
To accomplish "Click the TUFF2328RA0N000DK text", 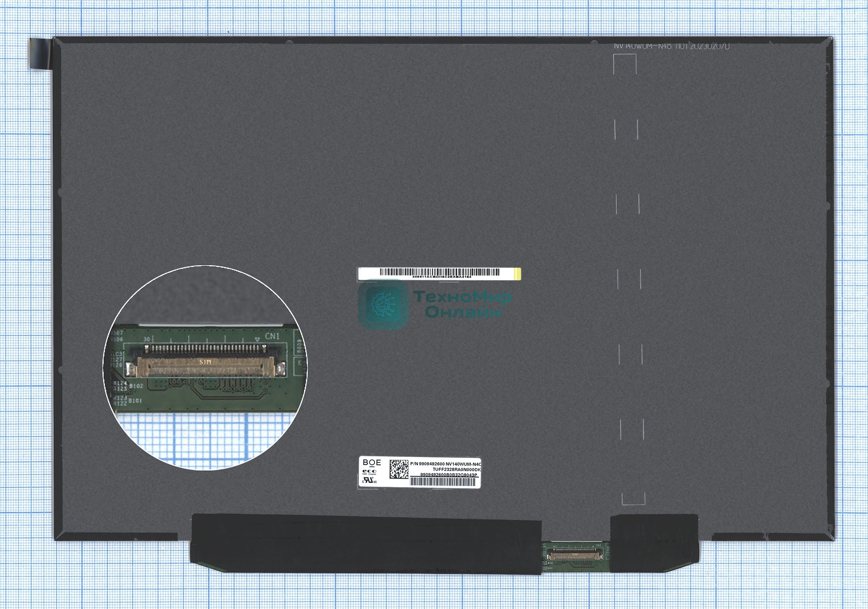I will pyautogui.click(x=456, y=470).
